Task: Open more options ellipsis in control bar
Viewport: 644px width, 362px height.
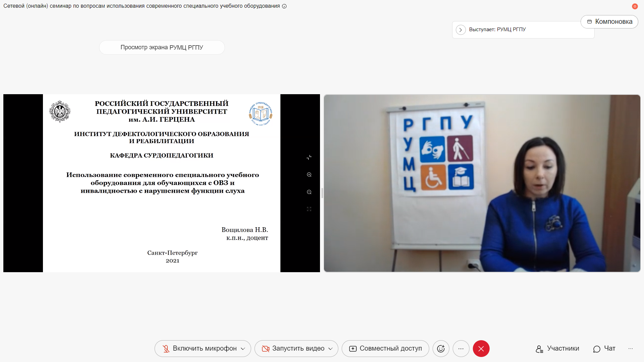Action: pos(461,349)
